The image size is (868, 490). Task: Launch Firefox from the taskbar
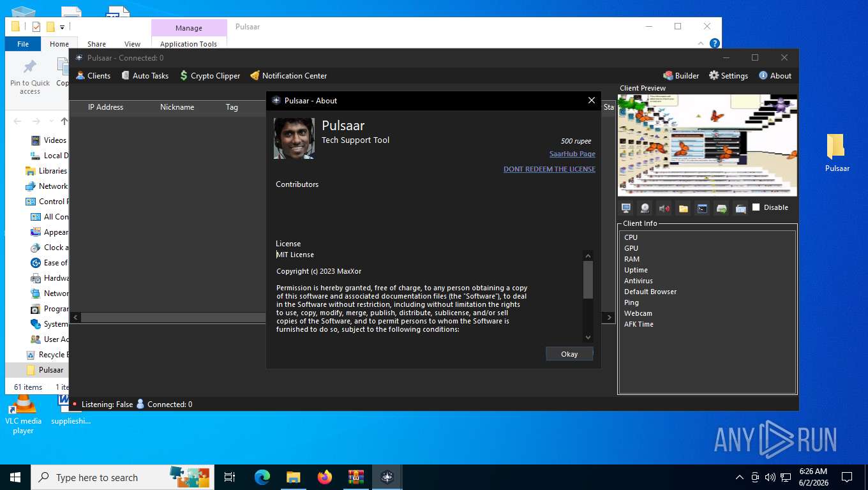click(x=325, y=477)
